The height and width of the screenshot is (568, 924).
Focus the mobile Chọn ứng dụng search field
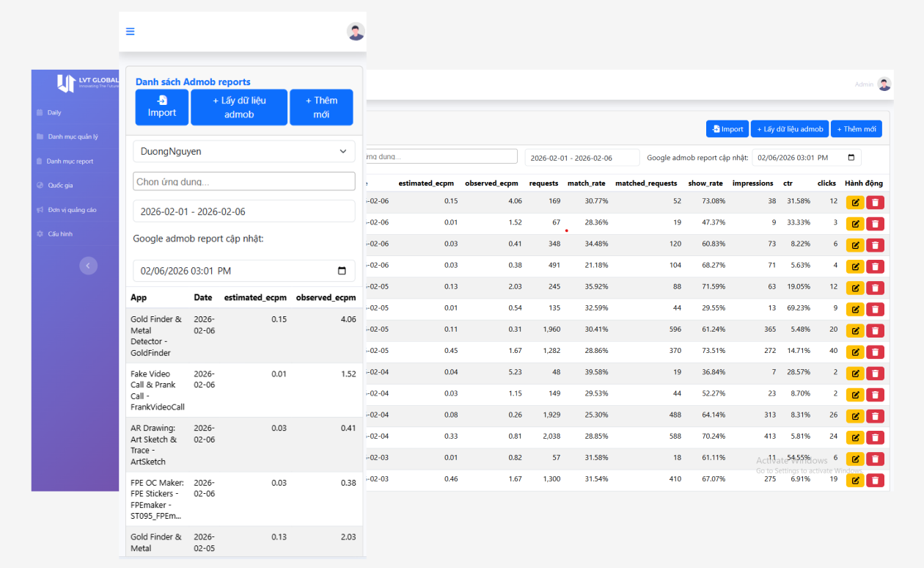pyautogui.click(x=243, y=181)
